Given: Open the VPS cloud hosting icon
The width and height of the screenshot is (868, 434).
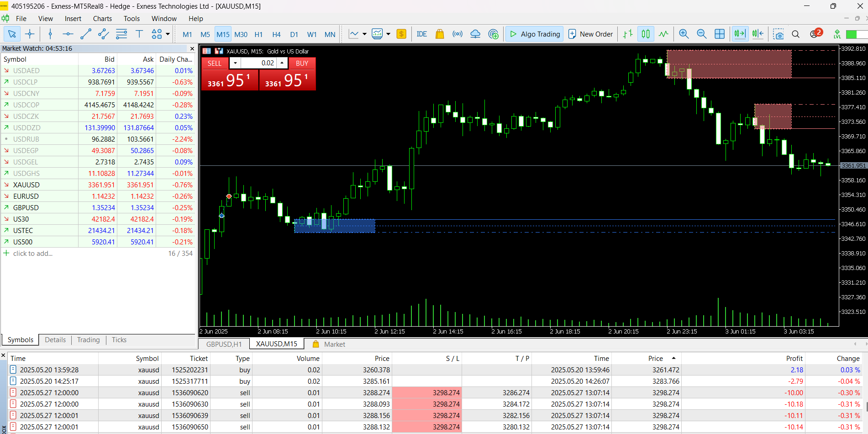Looking at the screenshot, I should click(x=475, y=34).
